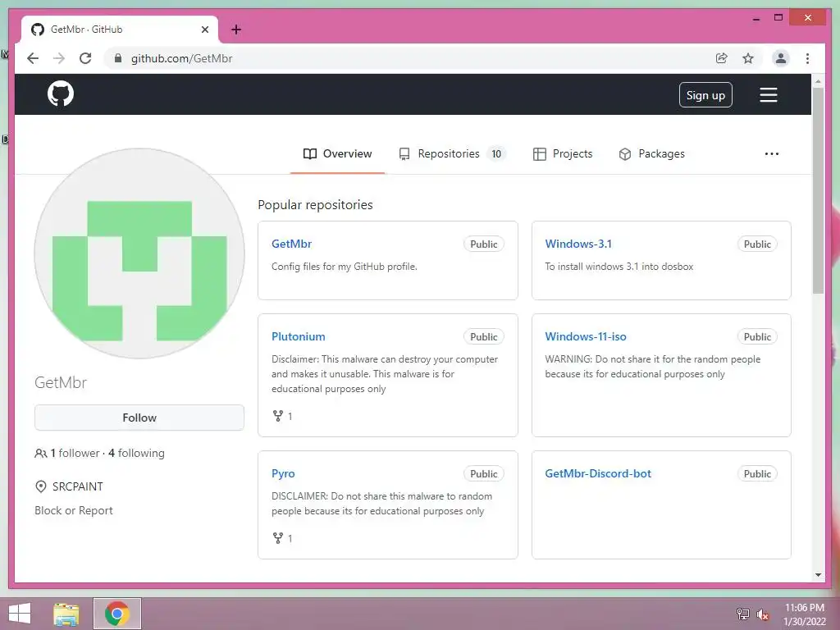Click the fork count icon on Plutonium
This screenshot has width=840, height=630.
[x=277, y=416]
